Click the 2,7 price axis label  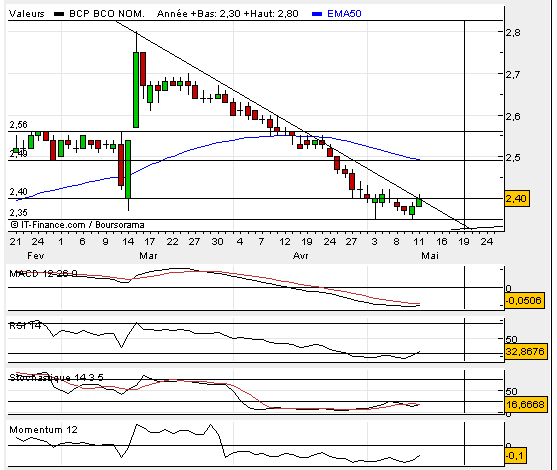click(x=513, y=75)
